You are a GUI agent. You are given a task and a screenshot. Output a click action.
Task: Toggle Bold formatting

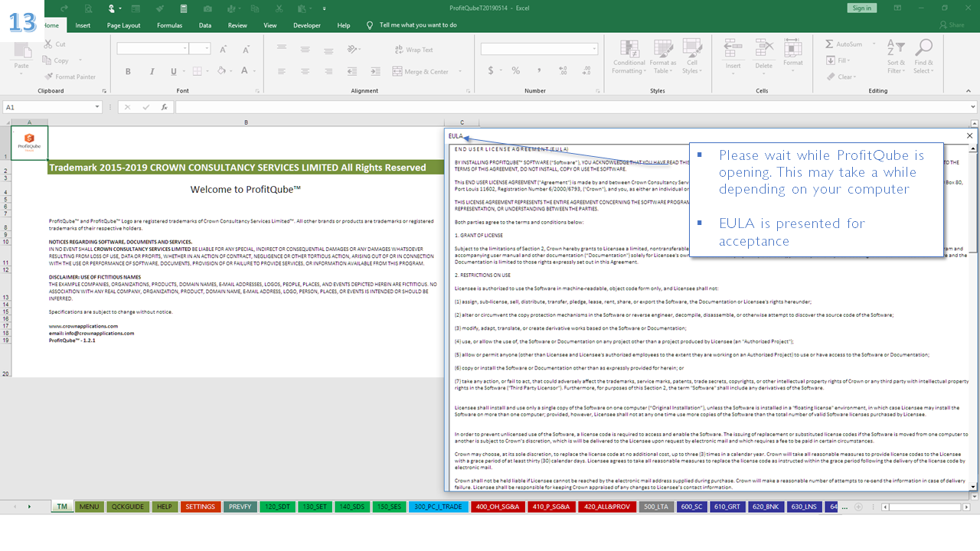(128, 71)
